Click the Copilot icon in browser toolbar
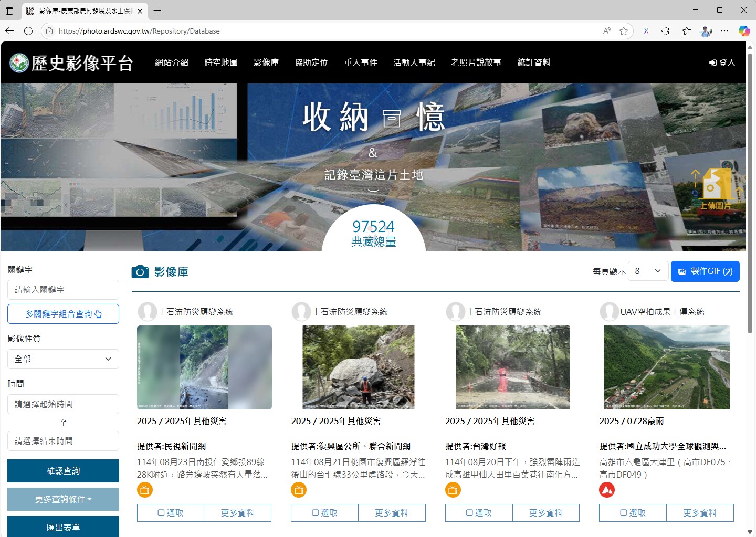Viewport: 756px width, 537px height. [x=744, y=31]
